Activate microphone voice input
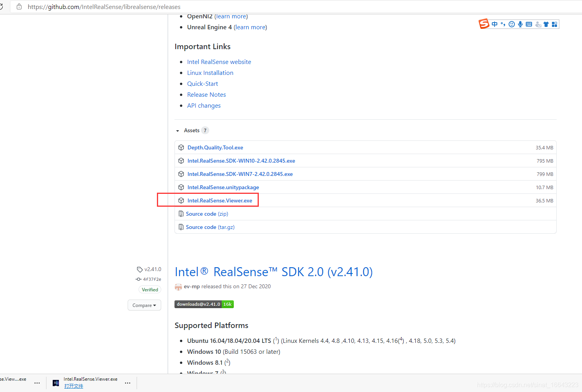The image size is (582, 392). pyautogui.click(x=520, y=24)
